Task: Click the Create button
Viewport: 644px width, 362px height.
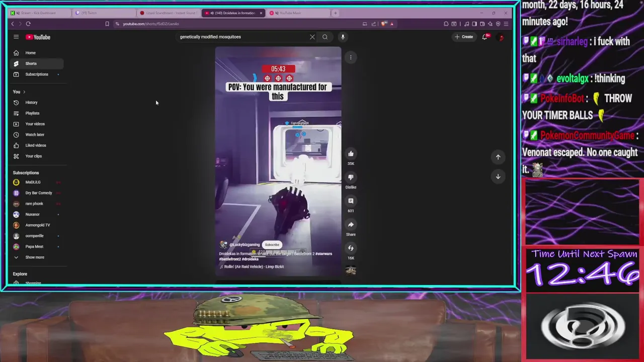Action: tap(464, 37)
